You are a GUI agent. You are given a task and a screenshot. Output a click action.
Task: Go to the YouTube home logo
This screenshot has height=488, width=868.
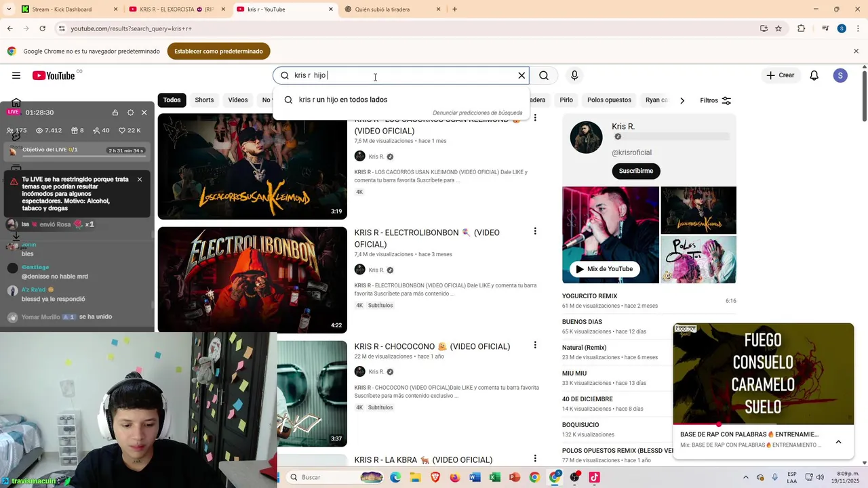pos(54,75)
